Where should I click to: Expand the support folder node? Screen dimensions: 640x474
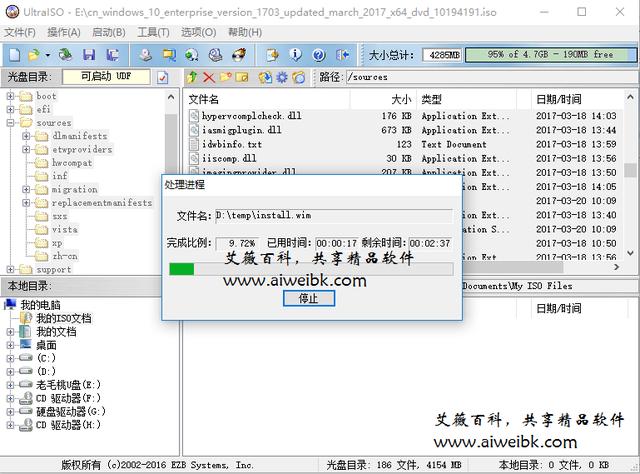[10, 269]
